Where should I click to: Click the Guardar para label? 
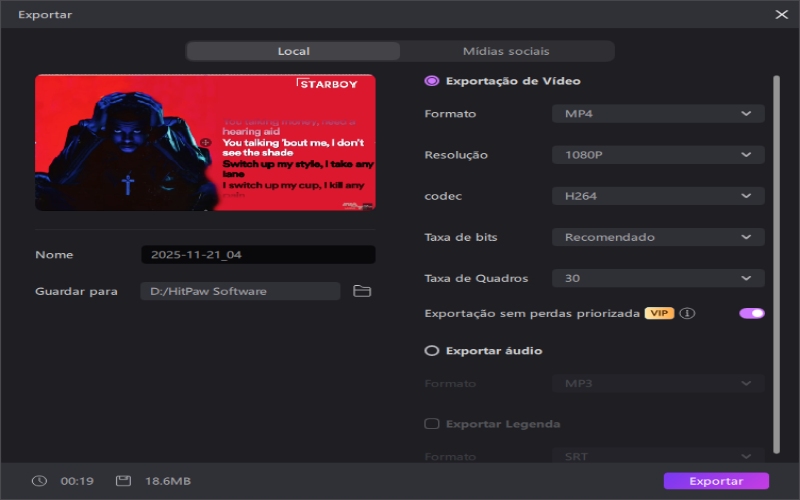point(76,291)
